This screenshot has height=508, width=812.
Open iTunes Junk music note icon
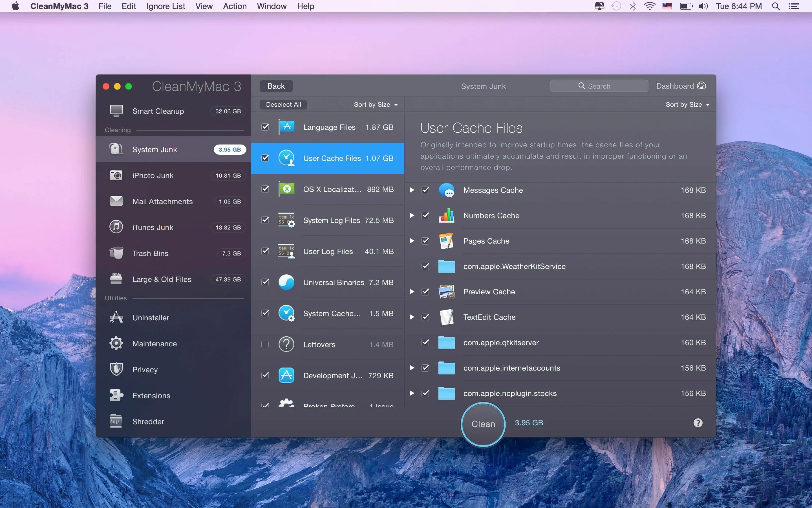coord(116,227)
